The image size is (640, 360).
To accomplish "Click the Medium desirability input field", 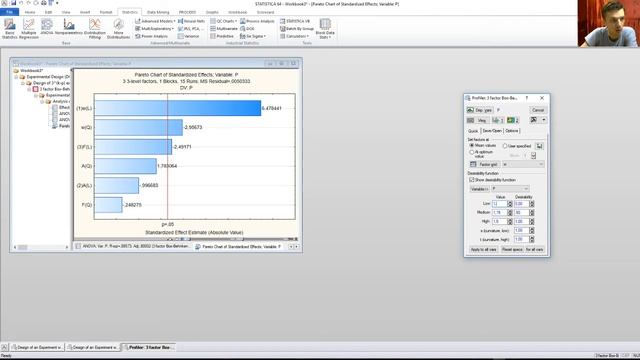I will 521,213.
